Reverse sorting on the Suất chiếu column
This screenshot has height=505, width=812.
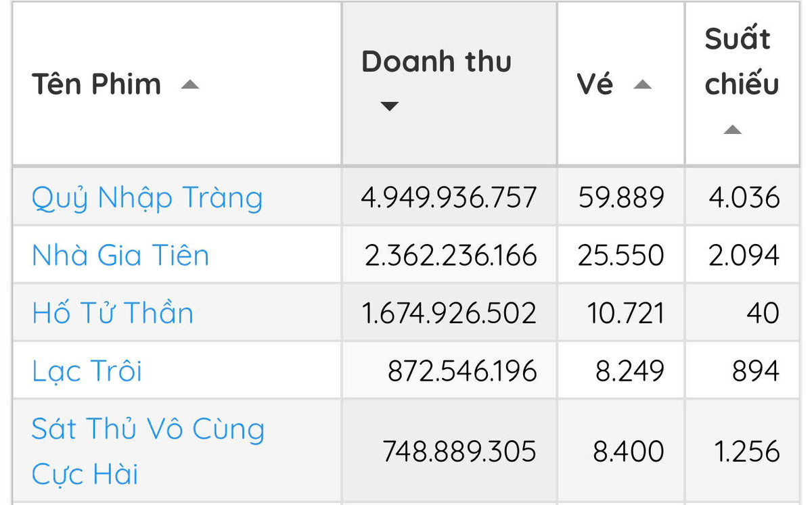click(x=734, y=129)
